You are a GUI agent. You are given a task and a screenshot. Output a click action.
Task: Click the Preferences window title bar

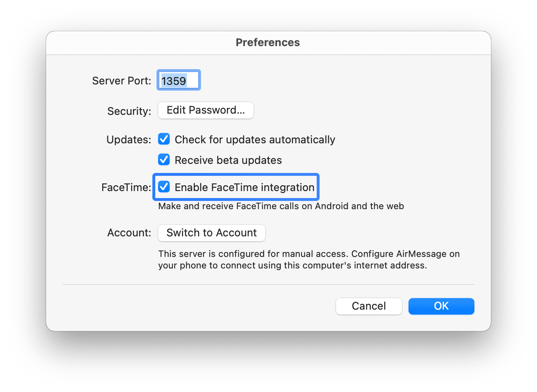(x=268, y=42)
